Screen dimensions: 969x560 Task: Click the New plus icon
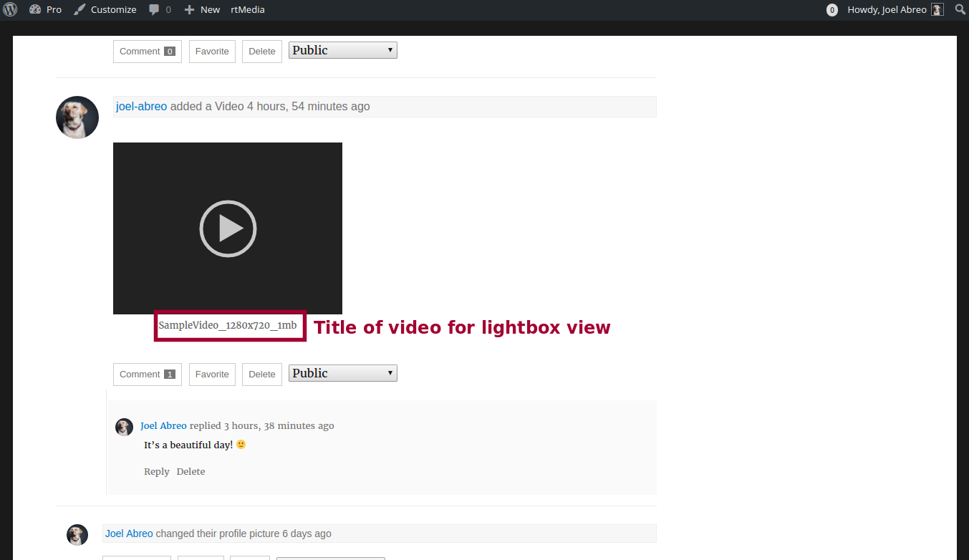click(189, 9)
